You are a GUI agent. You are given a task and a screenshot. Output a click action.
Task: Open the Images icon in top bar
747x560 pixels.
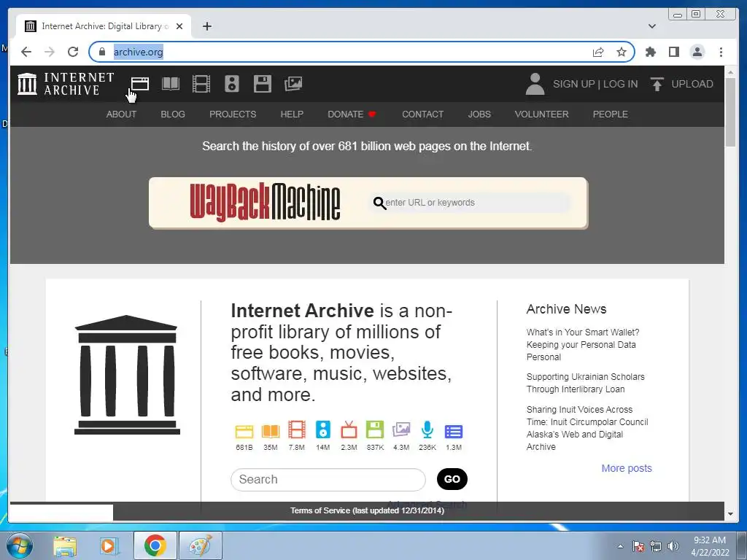click(293, 84)
